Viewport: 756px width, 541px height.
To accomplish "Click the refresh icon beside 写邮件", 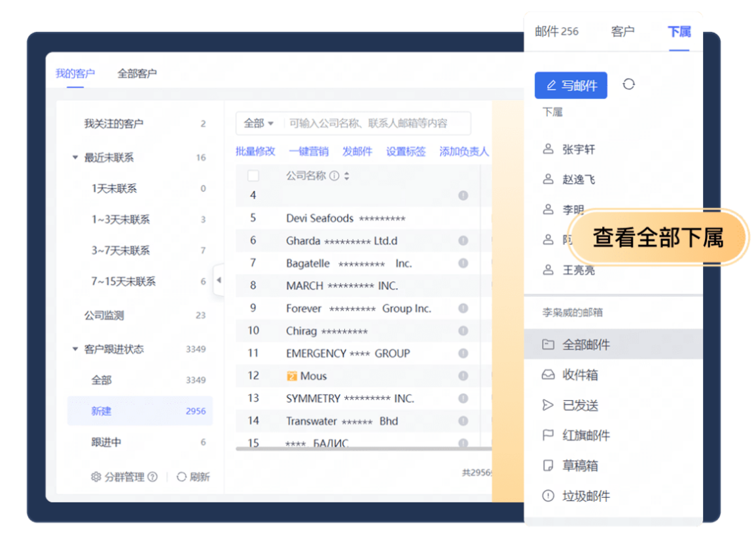I will click(x=628, y=84).
